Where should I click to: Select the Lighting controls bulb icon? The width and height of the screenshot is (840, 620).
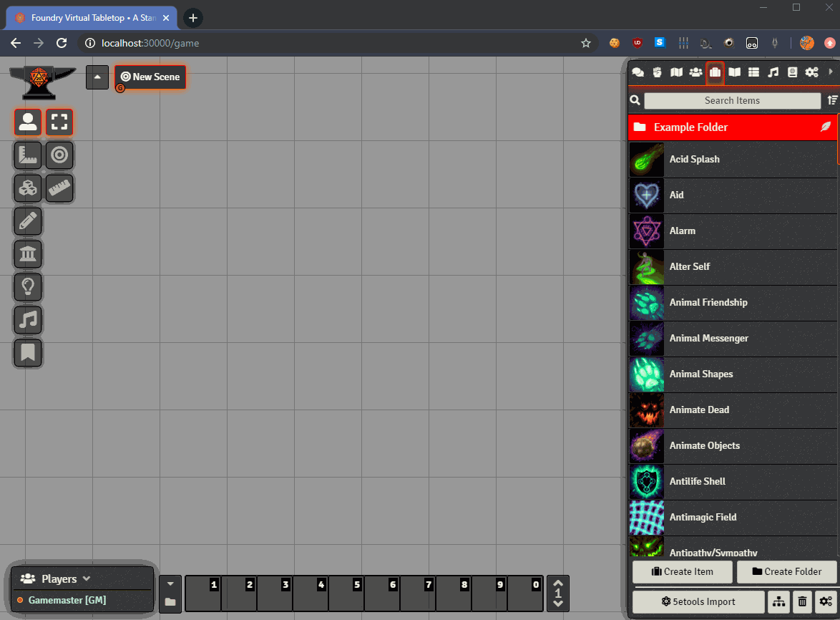(28, 287)
